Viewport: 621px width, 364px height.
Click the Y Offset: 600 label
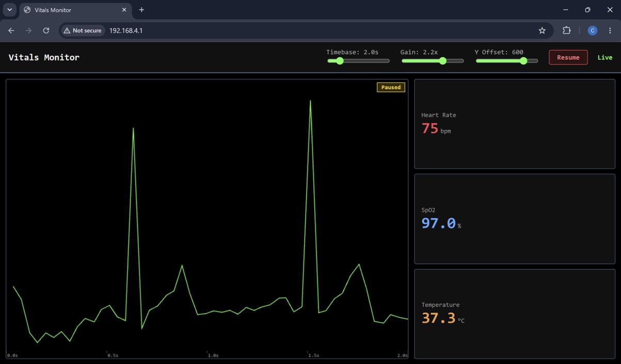pos(499,52)
